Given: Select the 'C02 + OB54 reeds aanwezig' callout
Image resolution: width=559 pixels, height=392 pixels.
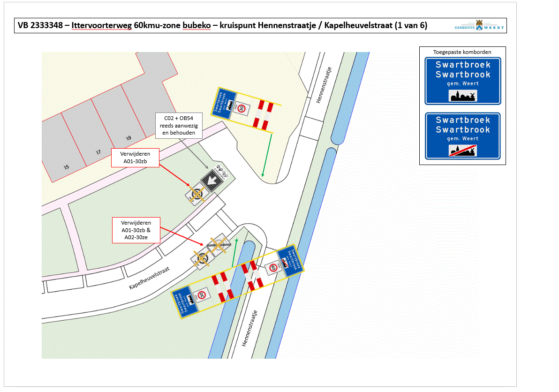Looking at the screenshot, I should coord(180,126).
